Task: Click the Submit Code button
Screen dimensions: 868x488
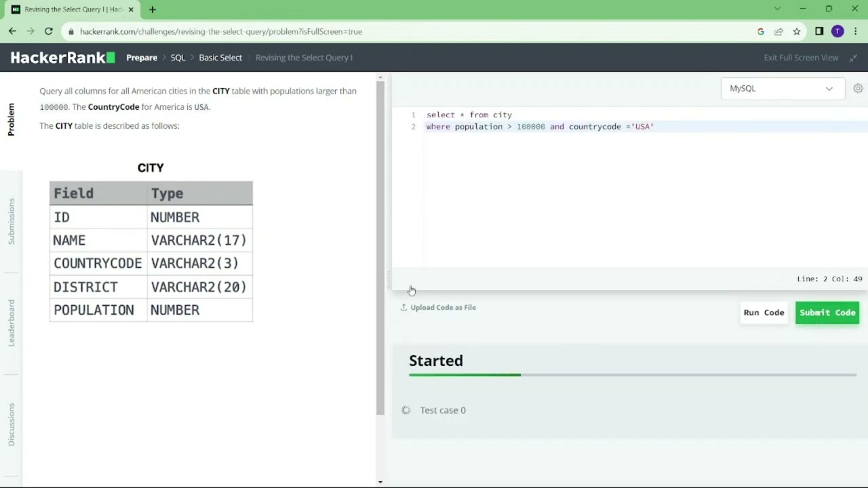Action: (827, 312)
